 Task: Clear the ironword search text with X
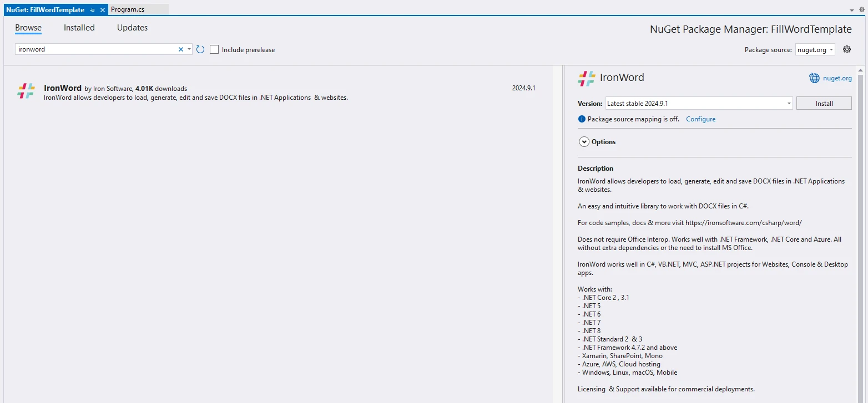[180, 49]
